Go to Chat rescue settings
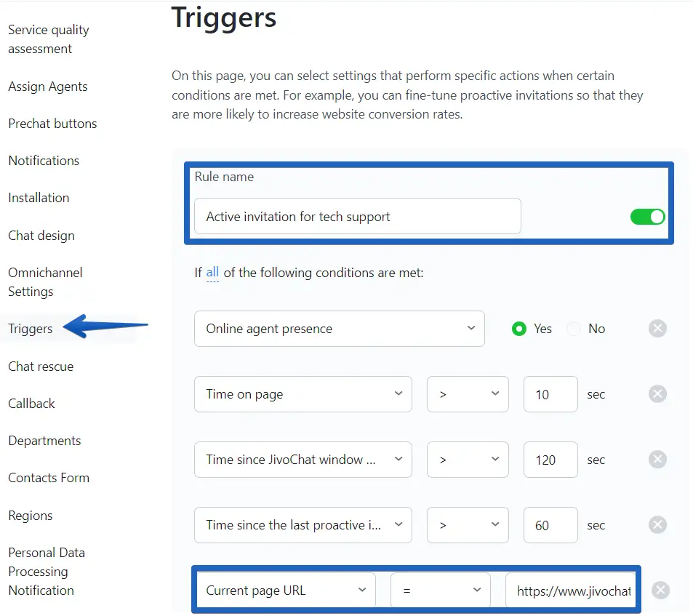Image resolution: width=693 pixels, height=616 pixels. 41,367
